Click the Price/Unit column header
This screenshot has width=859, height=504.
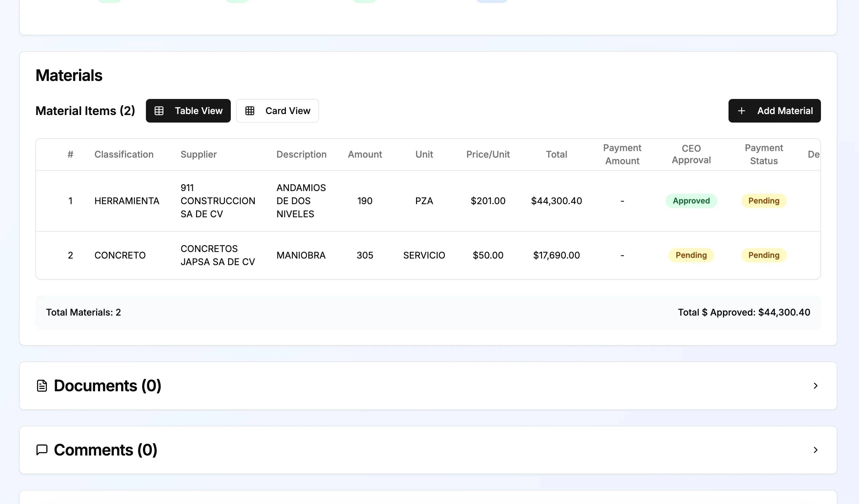[x=488, y=154]
